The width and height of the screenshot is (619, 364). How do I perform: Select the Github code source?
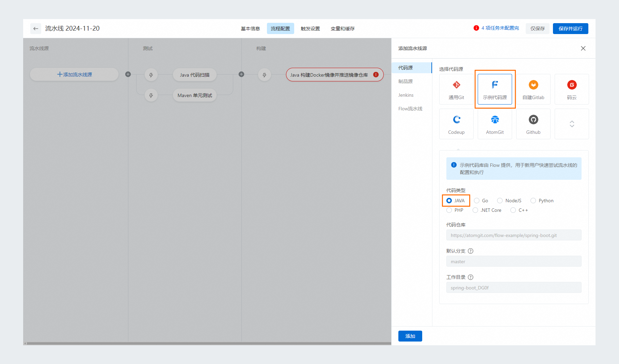(533, 124)
